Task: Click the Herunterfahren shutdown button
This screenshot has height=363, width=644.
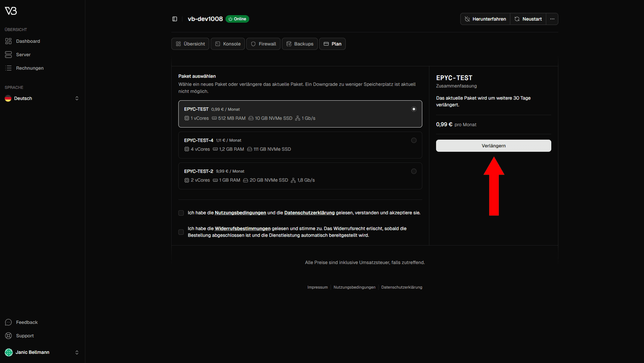Action: [x=485, y=19]
